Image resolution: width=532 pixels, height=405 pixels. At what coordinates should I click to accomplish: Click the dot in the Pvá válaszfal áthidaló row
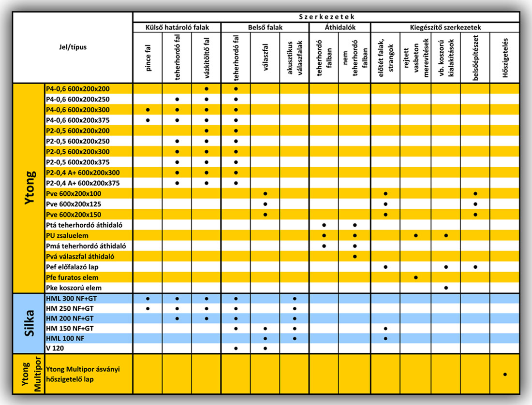pyautogui.click(x=355, y=256)
